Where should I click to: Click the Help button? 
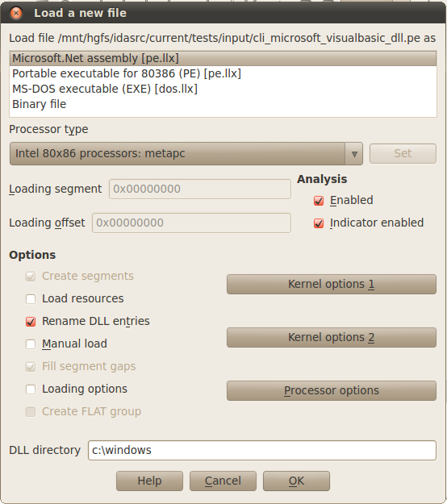[149, 481]
